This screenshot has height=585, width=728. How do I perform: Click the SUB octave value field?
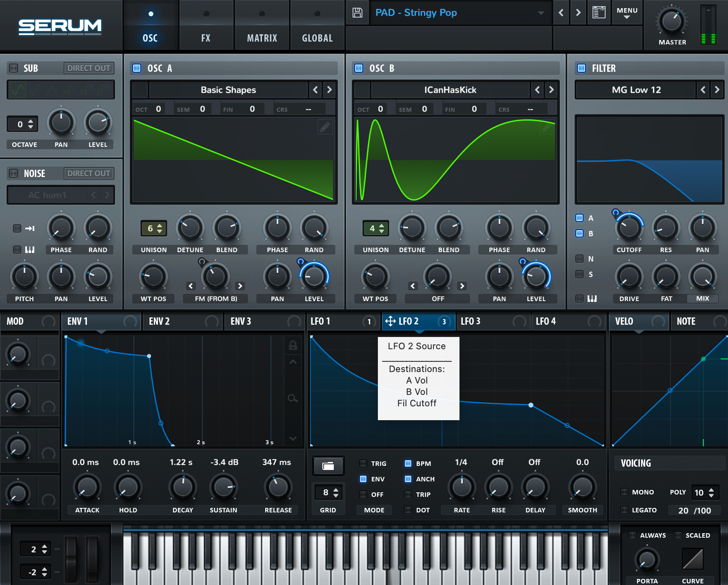(22, 124)
